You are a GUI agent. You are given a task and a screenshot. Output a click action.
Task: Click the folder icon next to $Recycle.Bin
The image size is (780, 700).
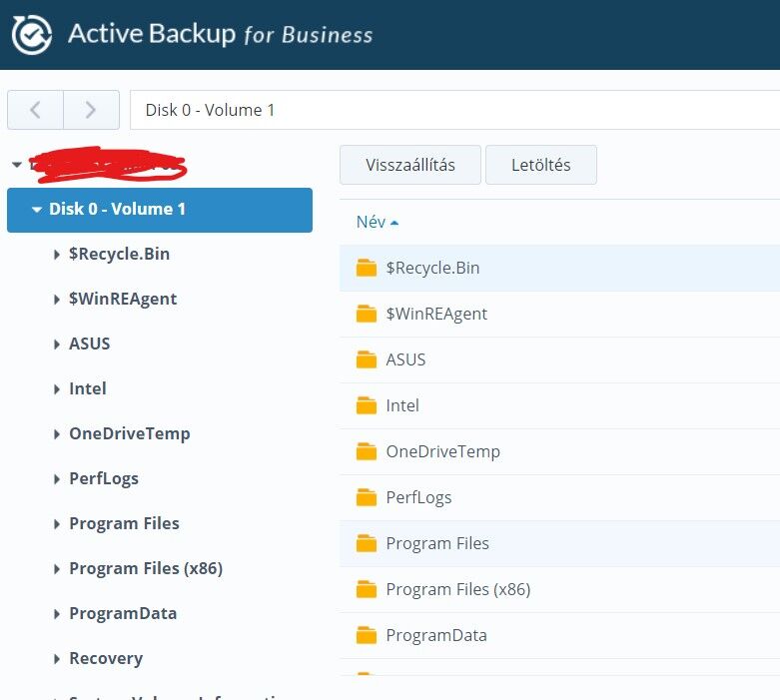367,268
